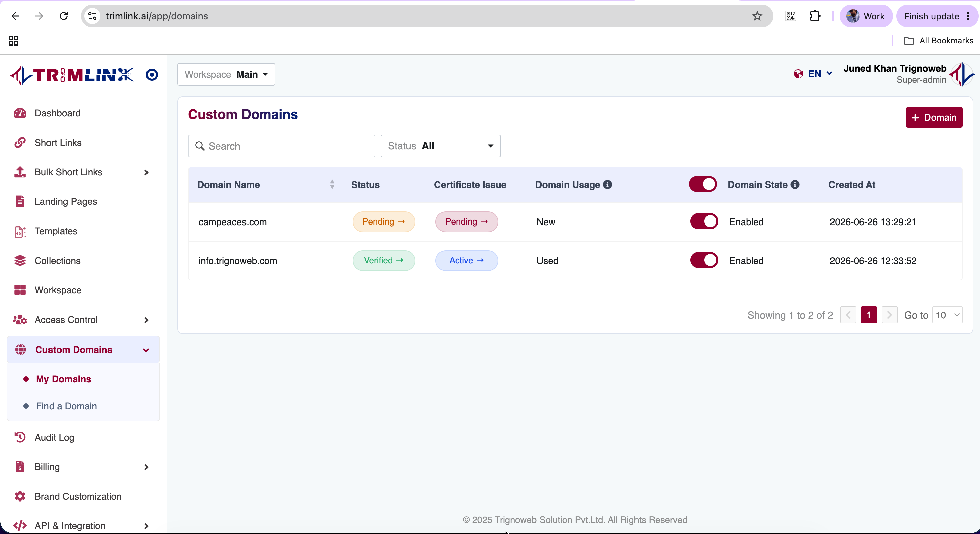Viewport: 980px width, 534px height.
Task: Expand the Access Control submenu
Action: (x=146, y=320)
